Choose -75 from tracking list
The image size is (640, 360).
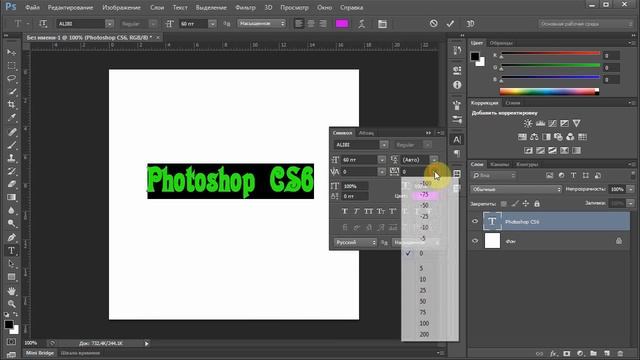click(424, 195)
